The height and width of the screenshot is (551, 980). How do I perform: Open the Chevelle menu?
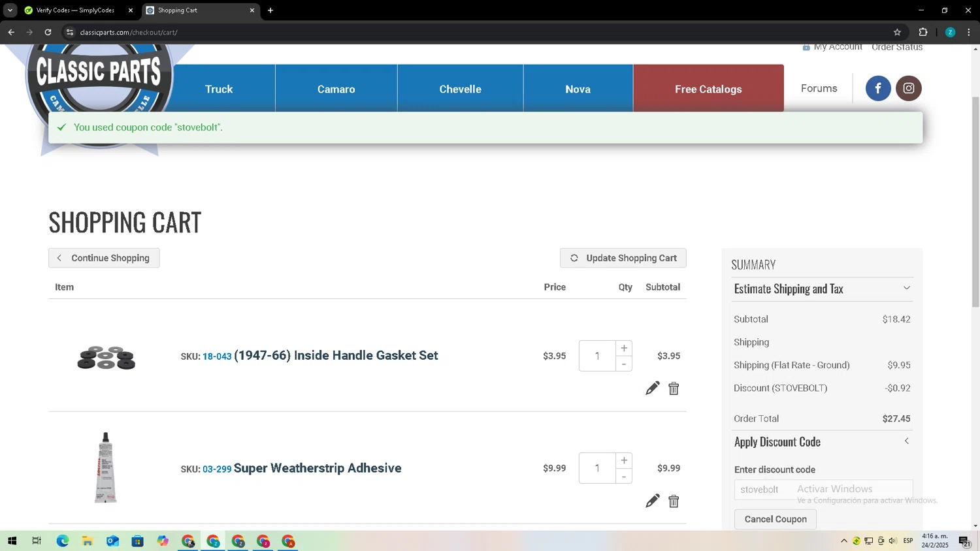pyautogui.click(x=460, y=89)
